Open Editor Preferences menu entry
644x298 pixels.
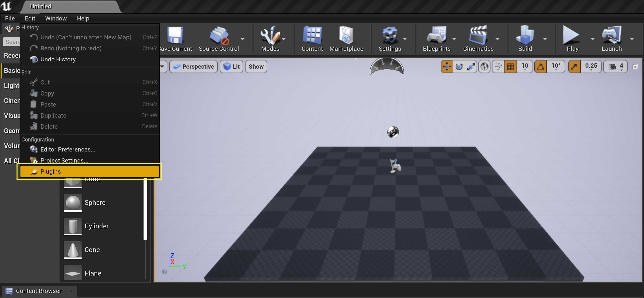(68, 149)
